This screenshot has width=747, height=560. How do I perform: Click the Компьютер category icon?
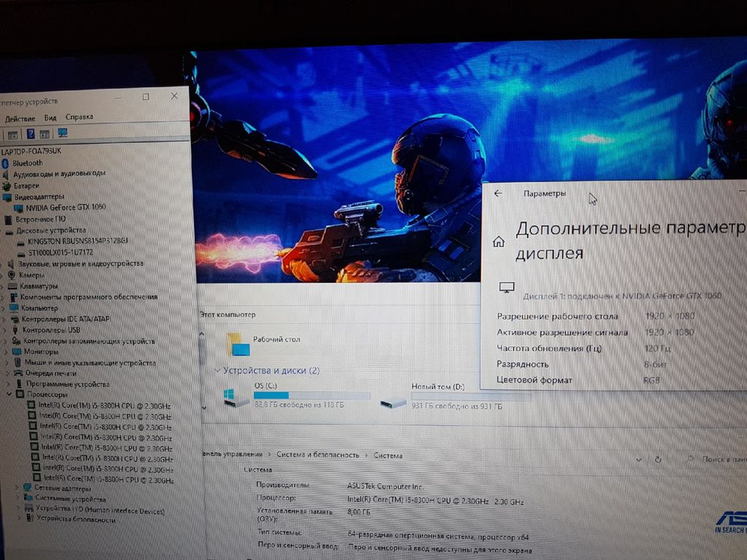point(15,308)
